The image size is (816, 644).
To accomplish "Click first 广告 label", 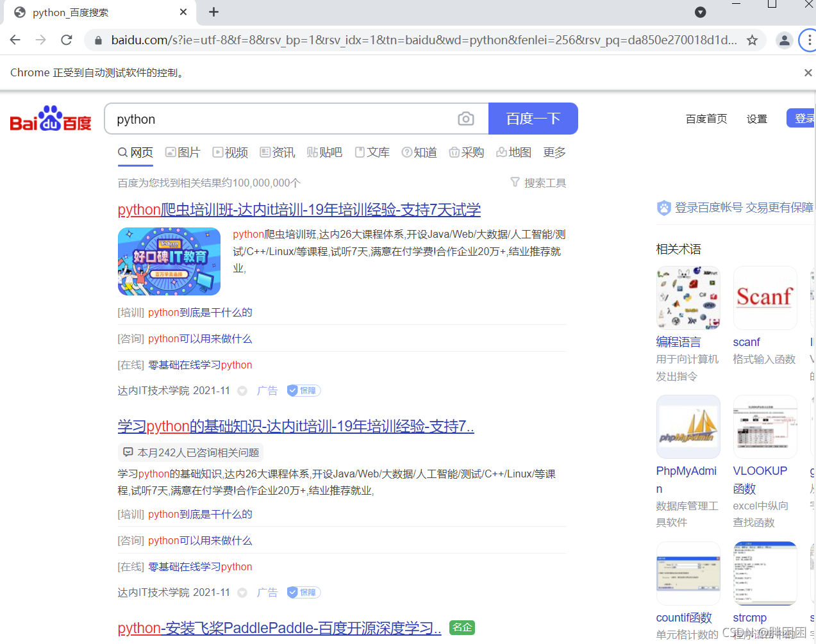I will [x=267, y=390].
